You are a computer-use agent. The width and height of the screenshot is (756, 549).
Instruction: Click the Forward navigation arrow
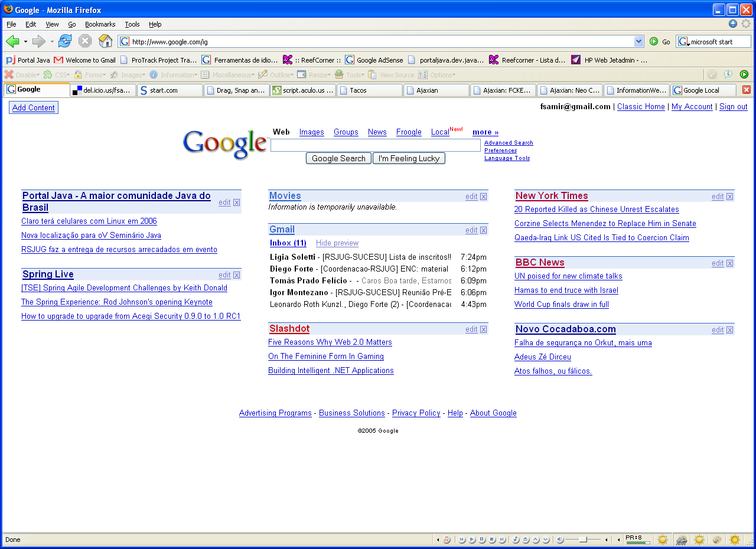click(x=39, y=41)
